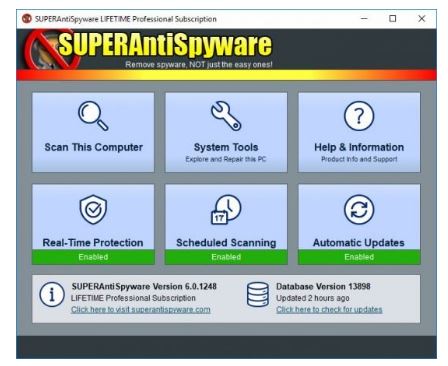Viewport: 448px width, 366px height.
Task: Select 'Updated 2 hours ago' text
Action: tap(313, 298)
